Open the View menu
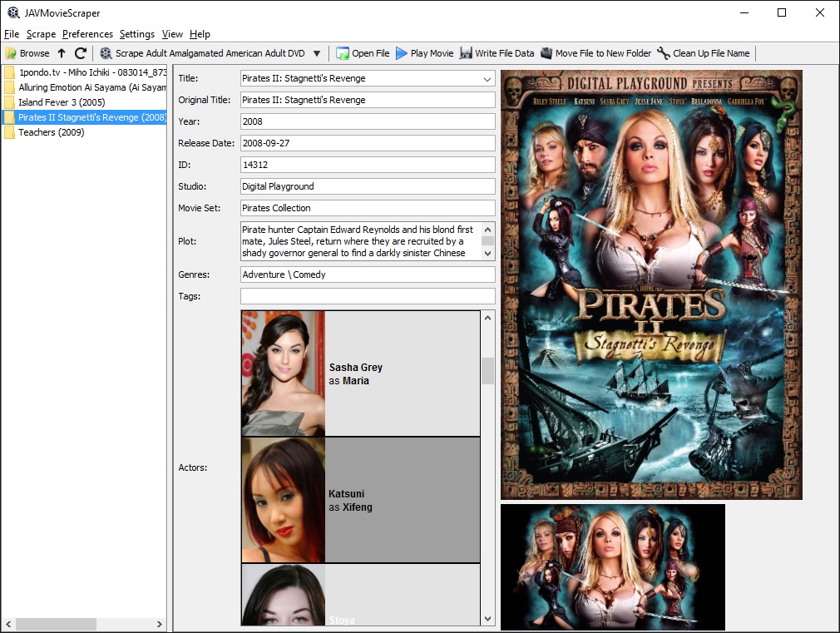Image resolution: width=840 pixels, height=633 pixels. click(172, 34)
